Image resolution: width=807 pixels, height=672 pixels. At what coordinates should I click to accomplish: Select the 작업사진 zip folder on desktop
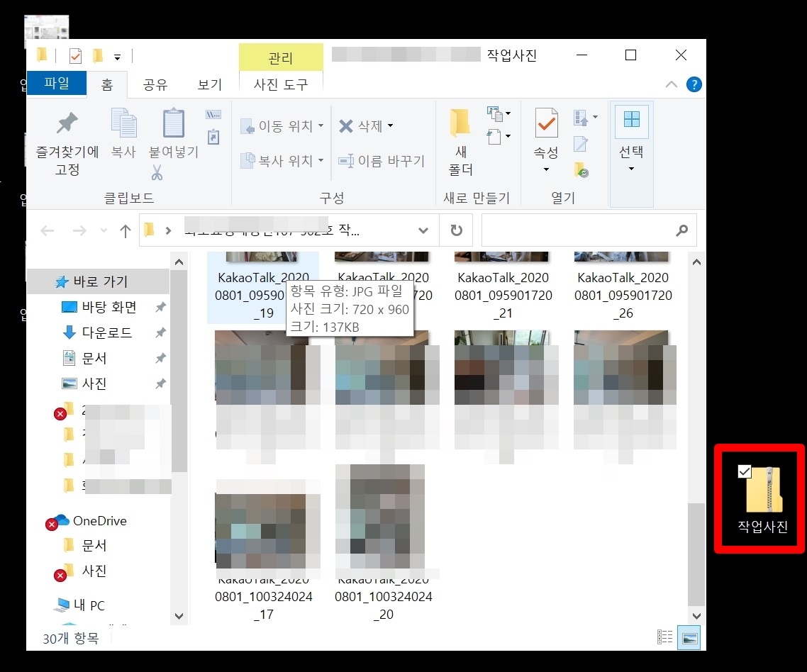click(x=762, y=498)
